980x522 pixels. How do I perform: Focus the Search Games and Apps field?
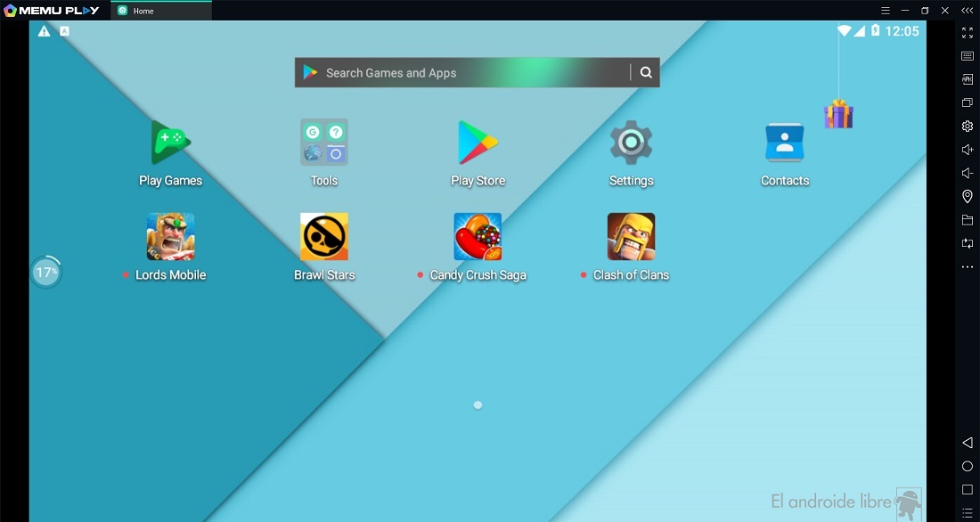tap(477, 72)
